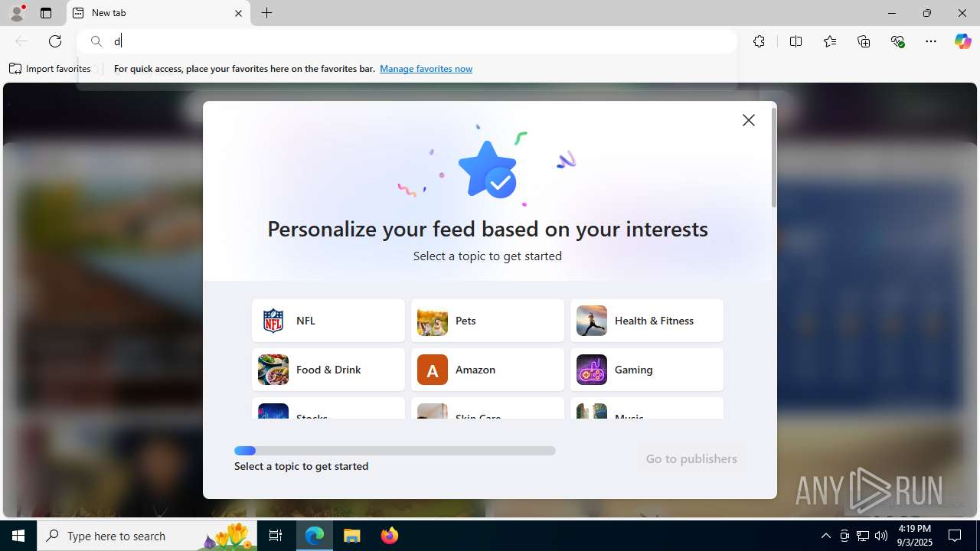980x551 pixels.
Task: Launch Firefox from taskbar
Action: point(389,536)
